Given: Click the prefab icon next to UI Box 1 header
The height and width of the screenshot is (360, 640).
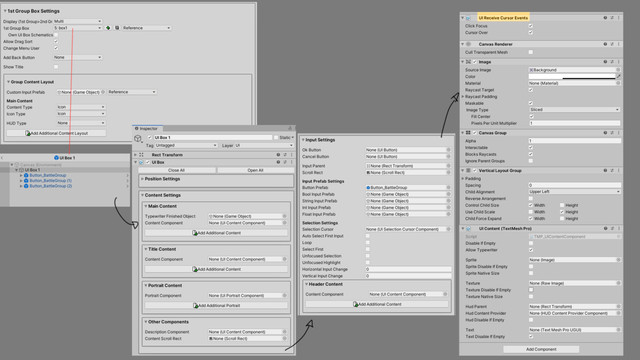Looking at the screenshot, I should tap(56, 158).
